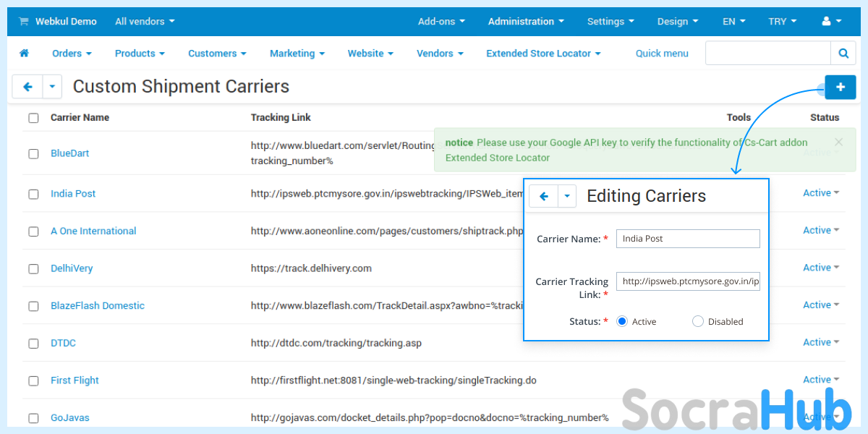
Task: Expand the caret in Editing Carriers header
Action: point(567,196)
